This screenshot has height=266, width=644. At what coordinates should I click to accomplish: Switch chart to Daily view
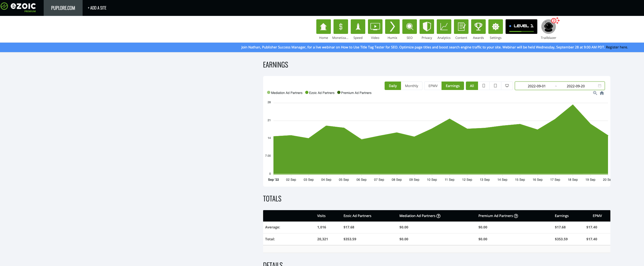click(393, 86)
